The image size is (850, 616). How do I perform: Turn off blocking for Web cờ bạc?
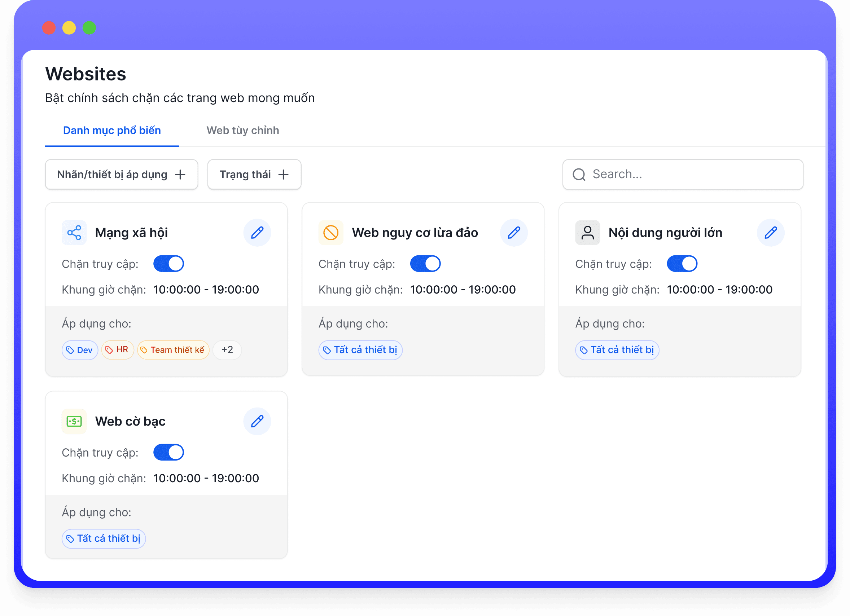(168, 452)
